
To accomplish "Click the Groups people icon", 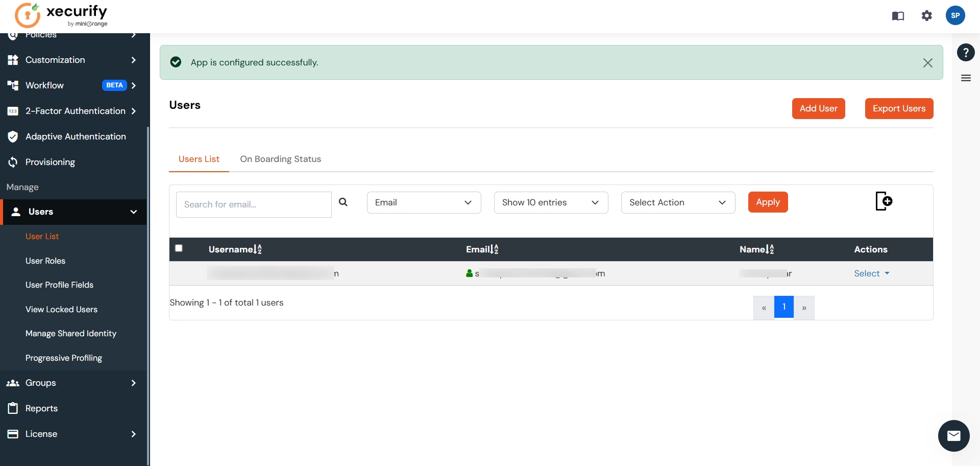I will [x=13, y=383].
